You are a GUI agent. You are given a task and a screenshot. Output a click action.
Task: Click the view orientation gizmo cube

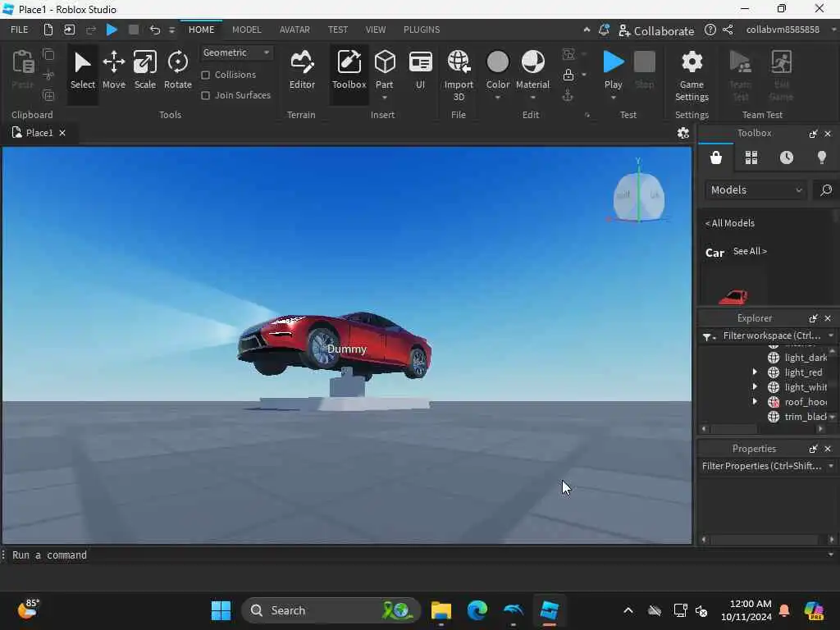pos(638,197)
